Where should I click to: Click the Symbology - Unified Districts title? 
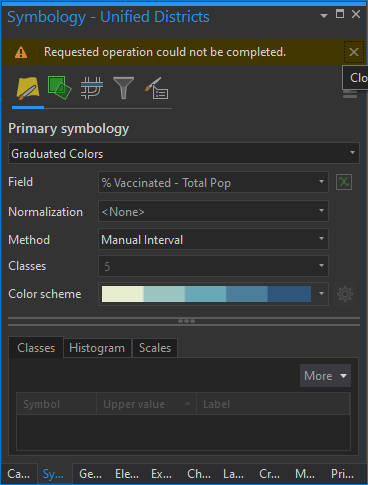(x=108, y=17)
